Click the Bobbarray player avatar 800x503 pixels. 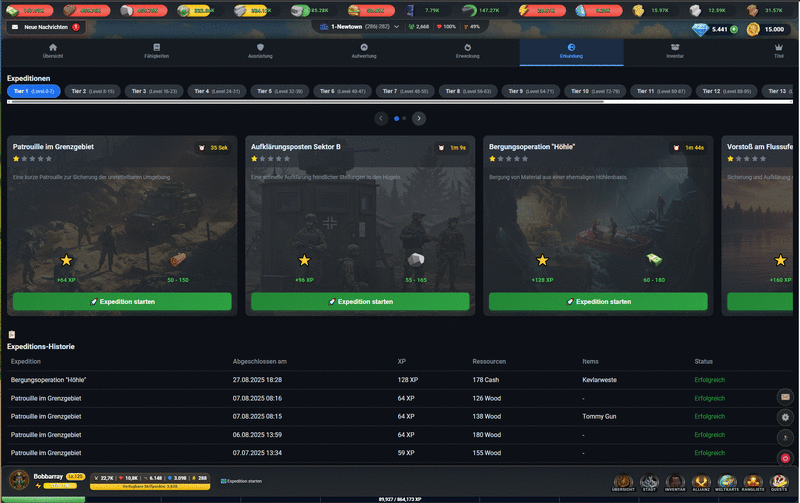pyautogui.click(x=19, y=480)
